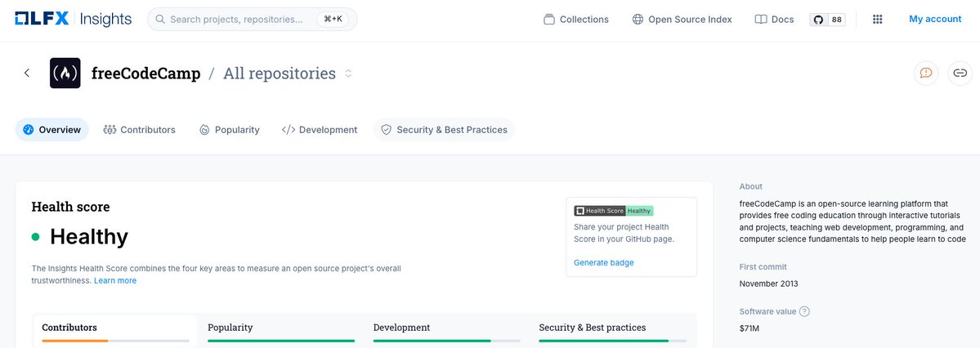Go back with the left chevron arrow

tap(27, 73)
